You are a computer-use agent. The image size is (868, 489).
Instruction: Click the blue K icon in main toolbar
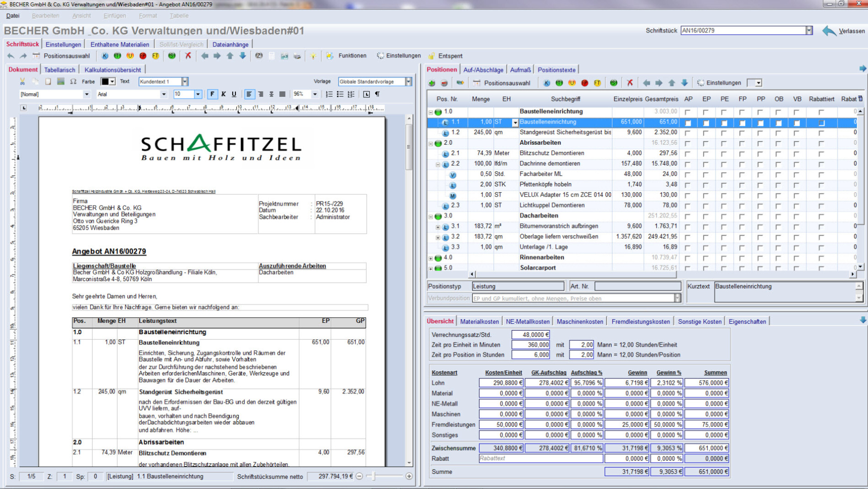[x=105, y=56]
